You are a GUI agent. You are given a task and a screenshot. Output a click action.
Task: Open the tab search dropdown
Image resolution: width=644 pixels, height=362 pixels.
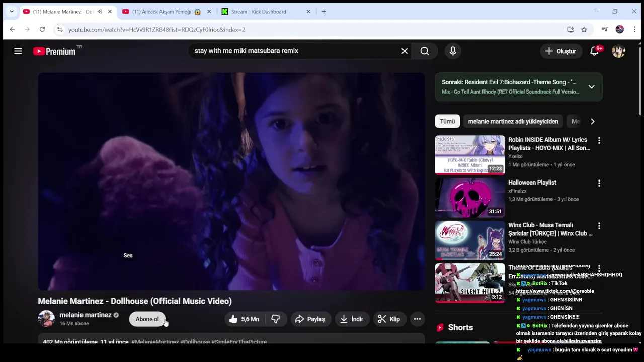pos(11,11)
